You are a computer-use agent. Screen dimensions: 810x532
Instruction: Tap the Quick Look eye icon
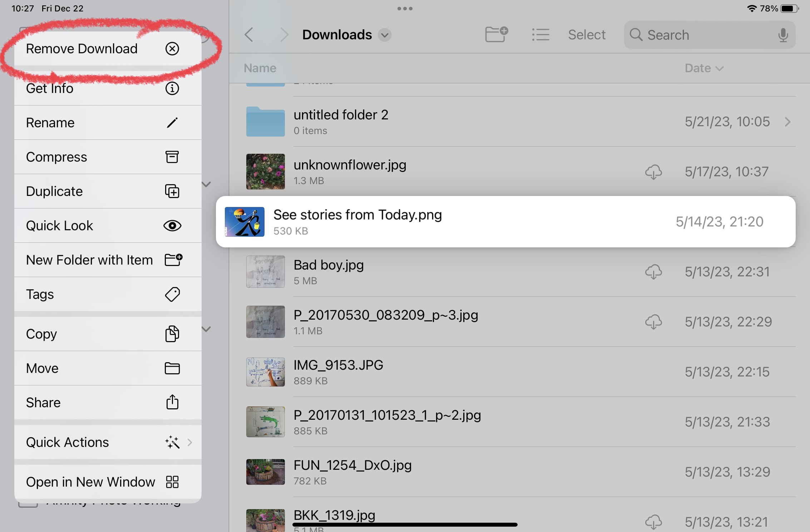[173, 226]
